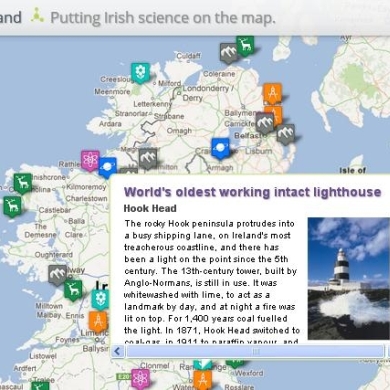Select the green deer marker near Inishcrone
The width and height of the screenshot is (390, 390).
(x=23, y=183)
